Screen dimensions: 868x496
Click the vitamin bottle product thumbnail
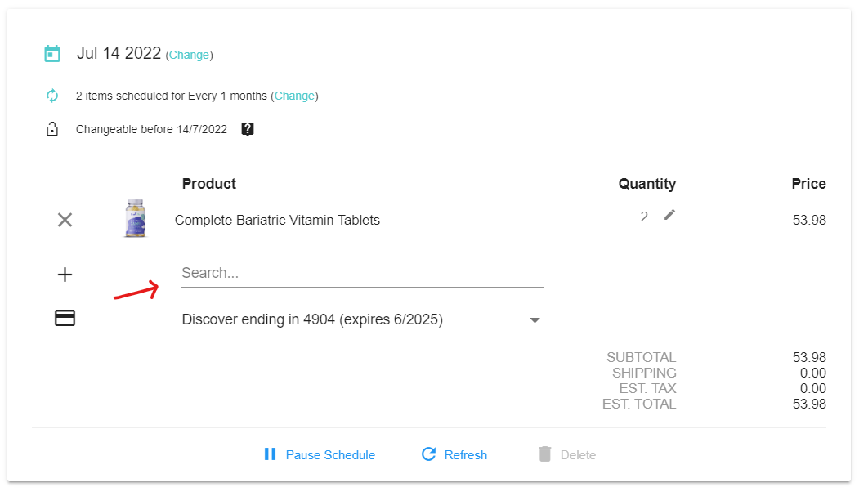point(135,219)
